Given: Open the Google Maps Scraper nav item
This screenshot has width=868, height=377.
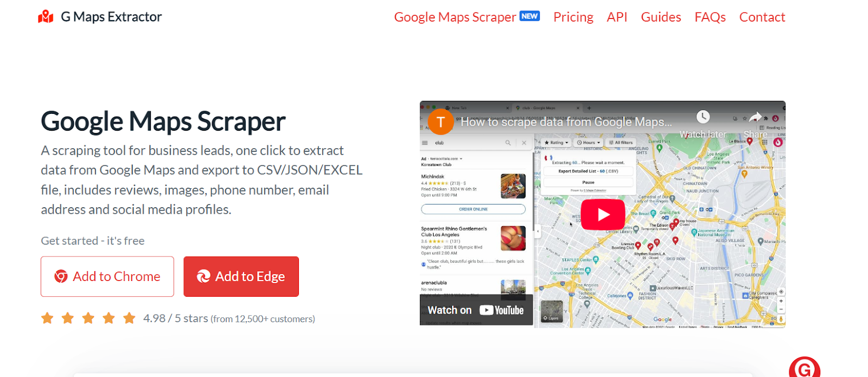Looking at the screenshot, I should click(455, 17).
